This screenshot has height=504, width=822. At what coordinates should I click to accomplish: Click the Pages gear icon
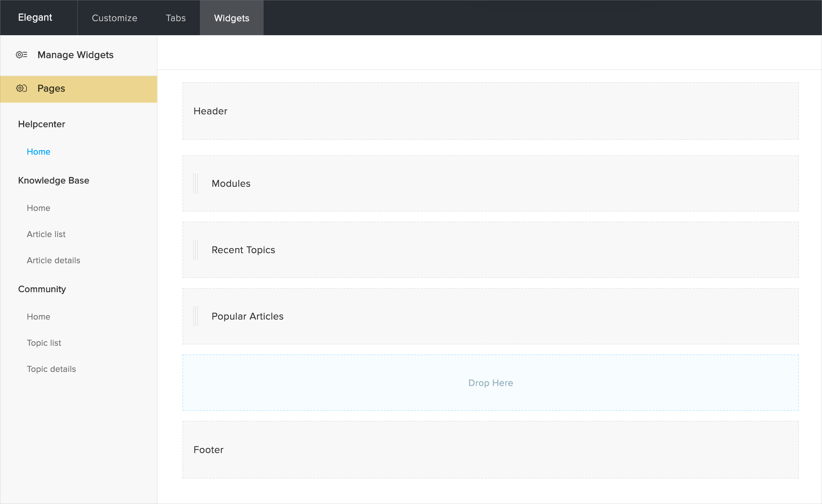click(21, 88)
